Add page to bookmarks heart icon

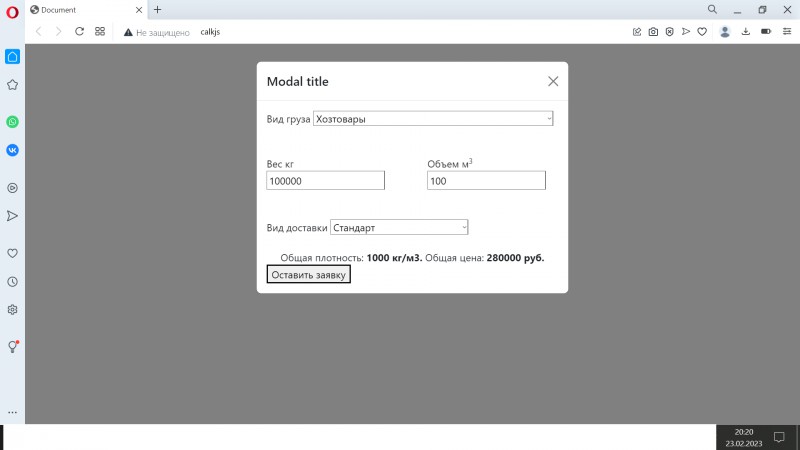(702, 32)
